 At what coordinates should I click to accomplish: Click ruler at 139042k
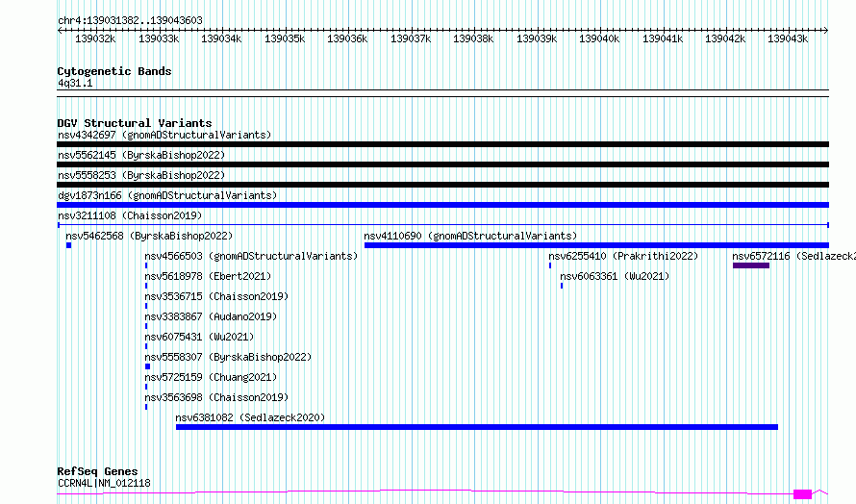pos(725,38)
